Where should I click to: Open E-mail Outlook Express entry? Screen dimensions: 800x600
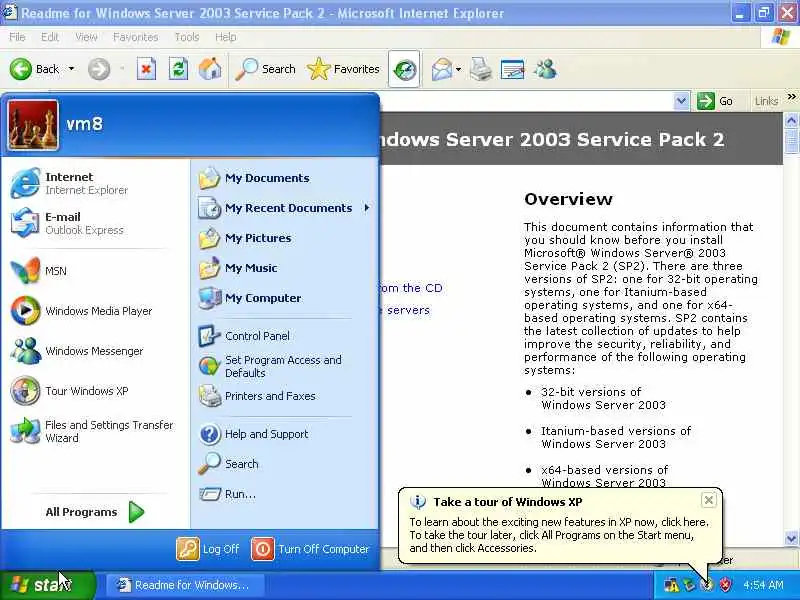point(95,223)
